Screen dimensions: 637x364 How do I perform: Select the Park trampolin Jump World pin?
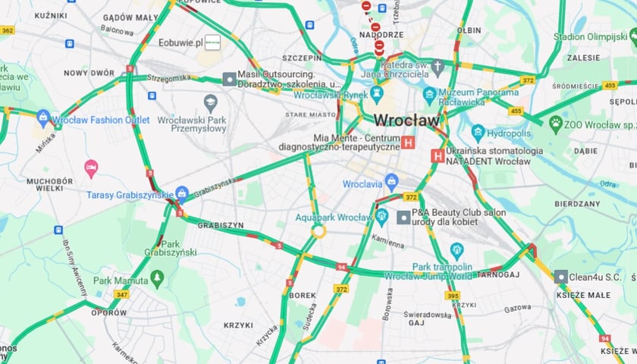click(x=457, y=251)
